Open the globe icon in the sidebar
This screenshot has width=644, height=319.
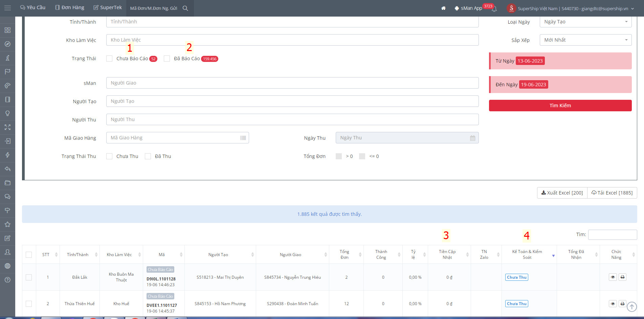[x=7, y=266]
